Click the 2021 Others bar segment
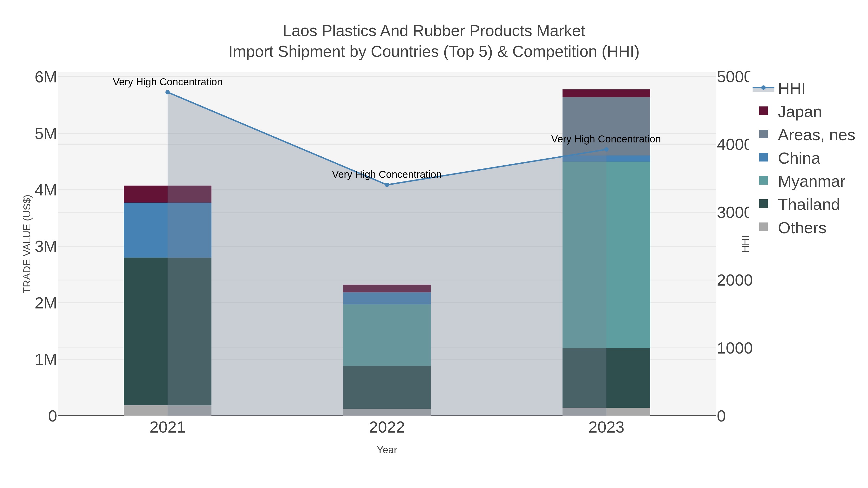This screenshot has width=868, height=488. [168, 411]
